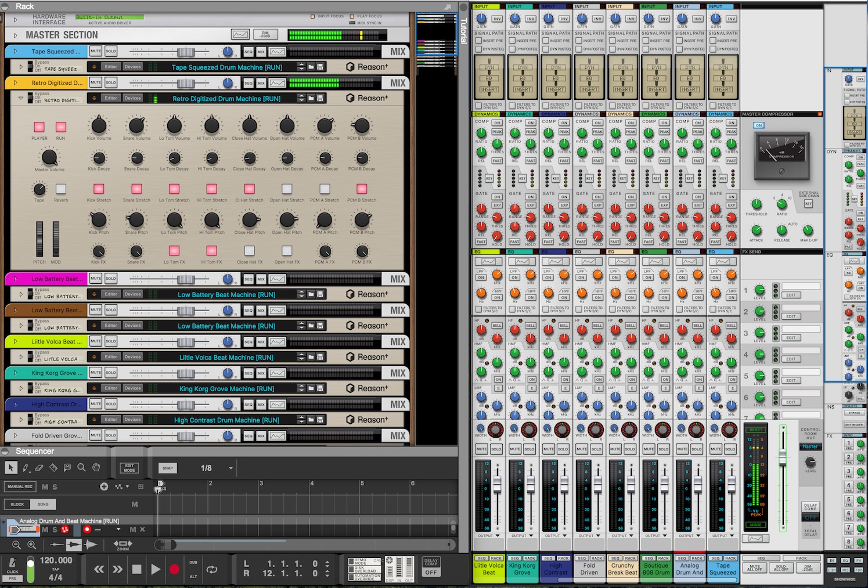Select the Eraser tool in Sequencer
This screenshot has width=868, height=588.
point(39,467)
